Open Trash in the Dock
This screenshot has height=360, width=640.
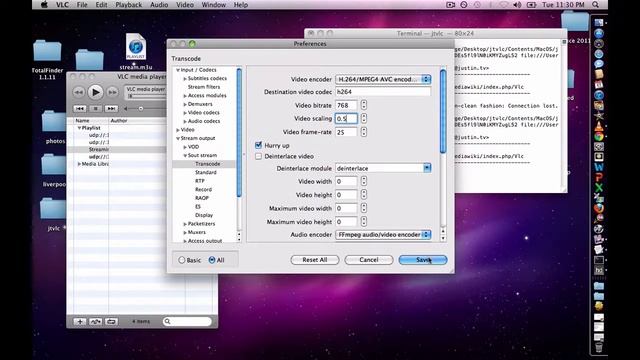598,347
